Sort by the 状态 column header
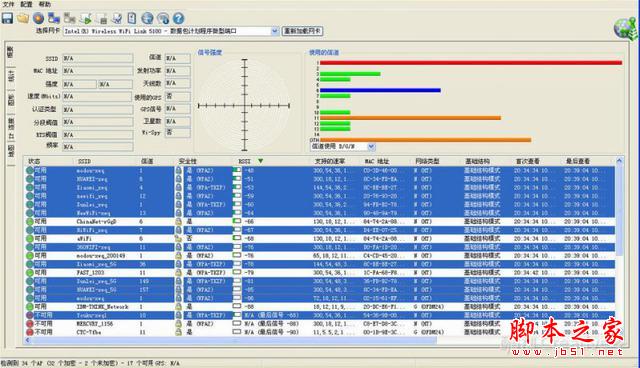Viewport: 640px width, 368px height. click(x=34, y=162)
